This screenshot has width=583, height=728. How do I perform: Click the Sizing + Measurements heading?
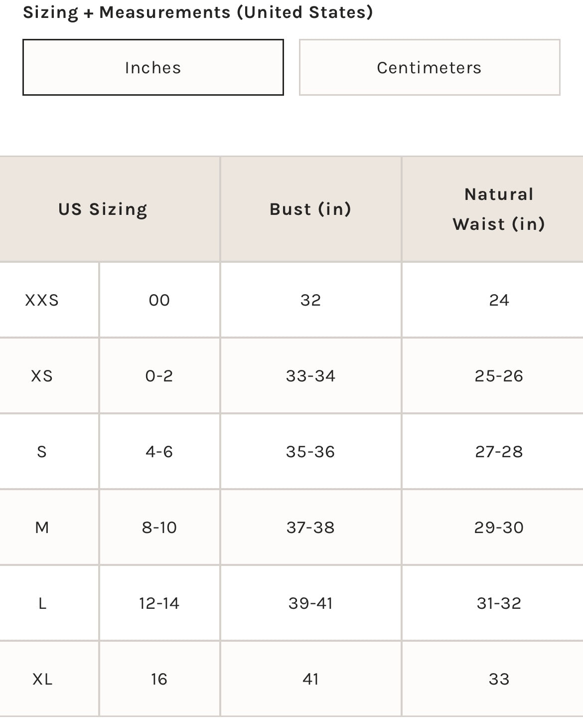click(x=198, y=12)
